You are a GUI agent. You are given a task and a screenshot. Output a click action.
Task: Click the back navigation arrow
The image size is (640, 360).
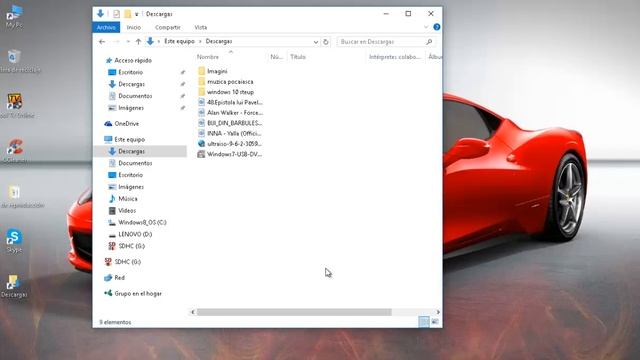(x=102, y=42)
